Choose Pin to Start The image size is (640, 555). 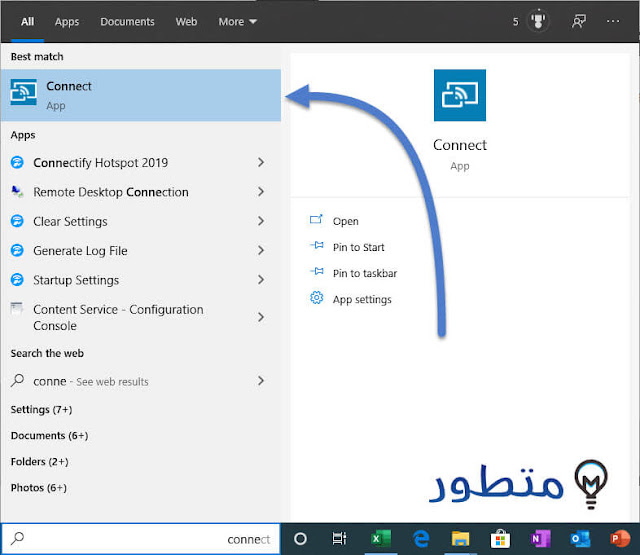[358, 247]
